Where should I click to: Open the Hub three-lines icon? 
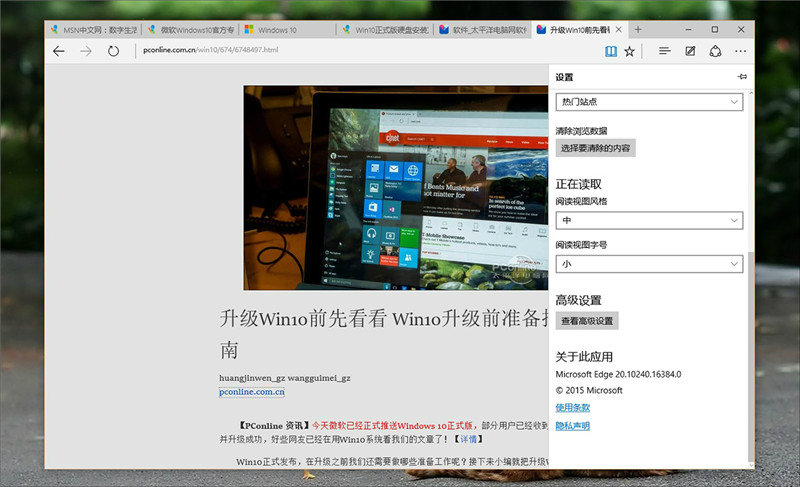664,51
